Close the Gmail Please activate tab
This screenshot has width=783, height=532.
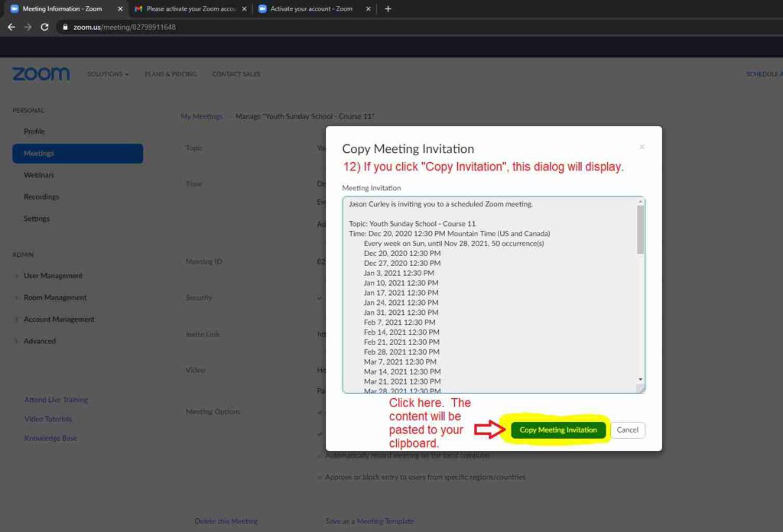tap(244, 8)
